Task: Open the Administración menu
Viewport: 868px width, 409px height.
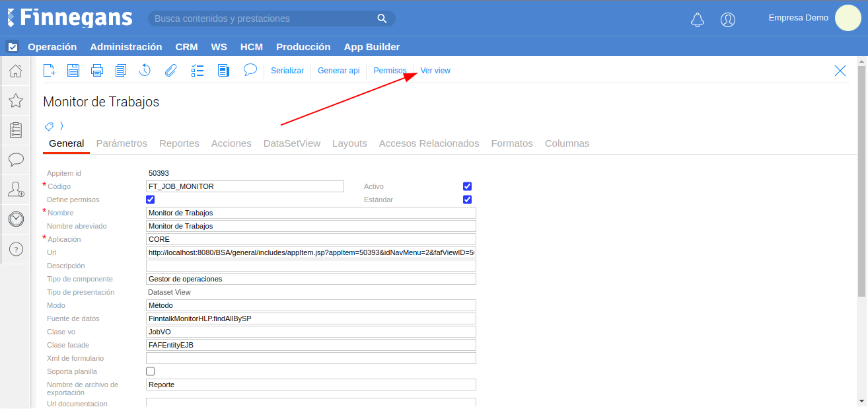Action: click(126, 47)
